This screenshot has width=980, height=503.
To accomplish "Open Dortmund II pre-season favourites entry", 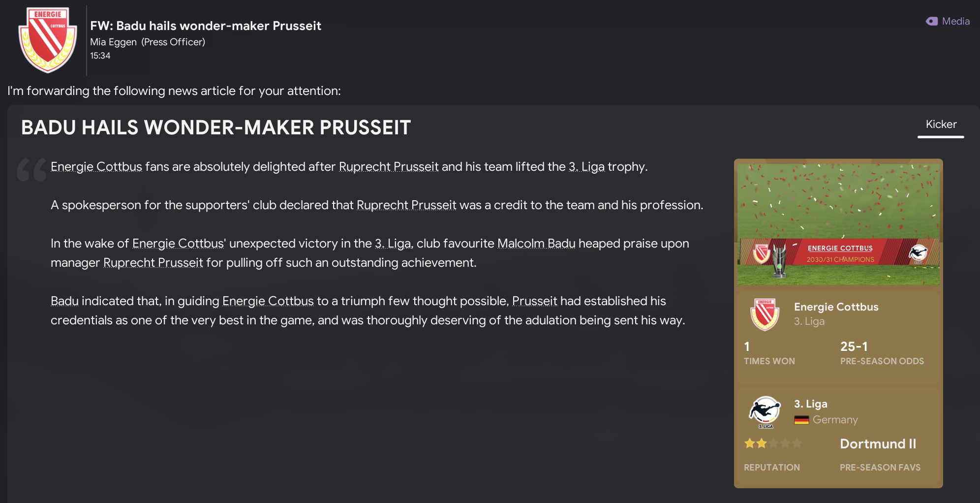I will [878, 444].
